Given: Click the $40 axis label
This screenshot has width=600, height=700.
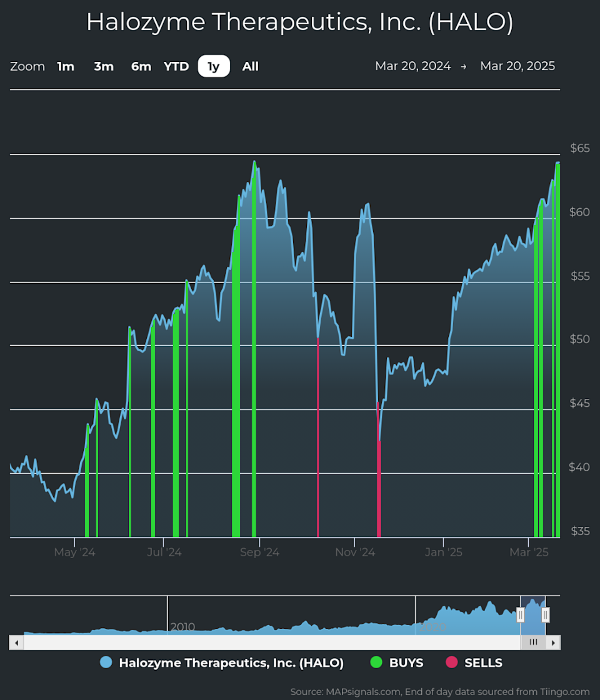Looking at the screenshot, I should 580,467.
